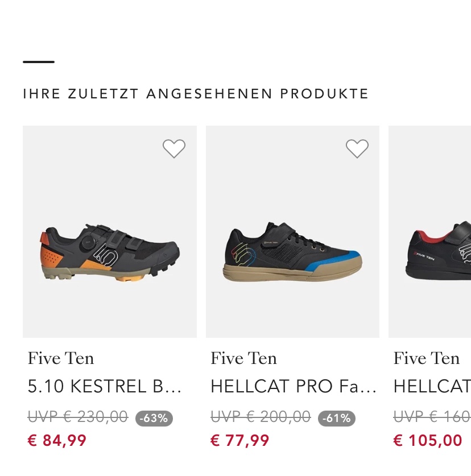Image resolution: width=471 pixels, height=476 pixels.
Task: Toggle wishlist heart on Hellcat Pro shoe
Action: [x=357, y=149]
